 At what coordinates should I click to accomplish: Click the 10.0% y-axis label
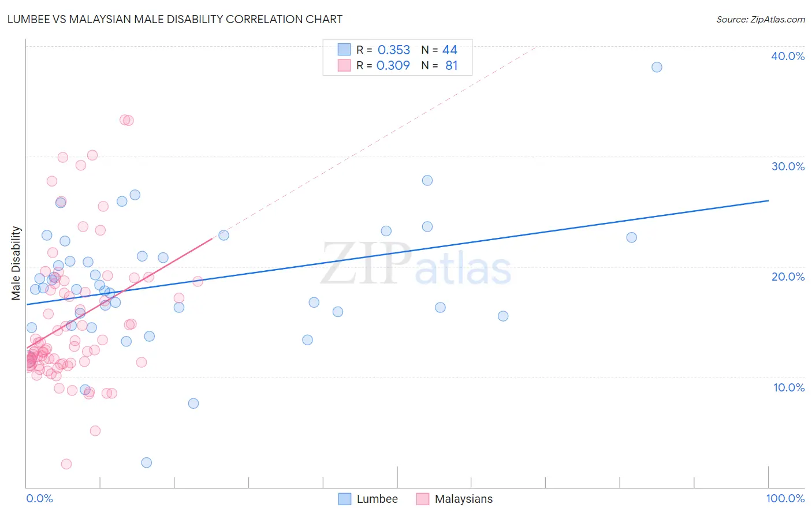coord(789,387)
